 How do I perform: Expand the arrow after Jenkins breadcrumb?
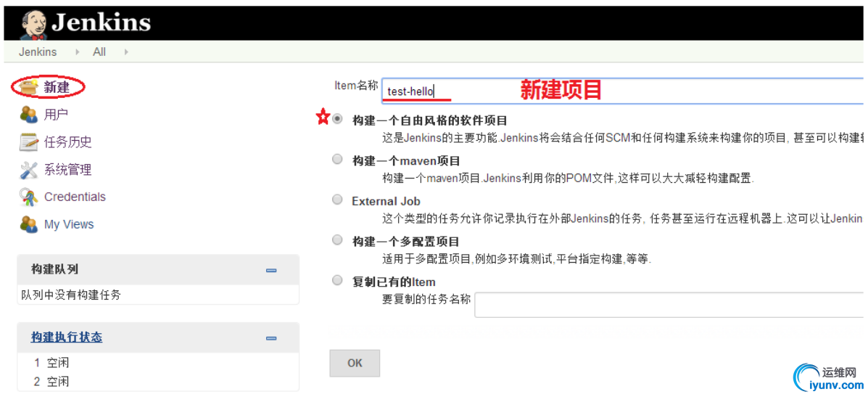(x=77, y=52)
